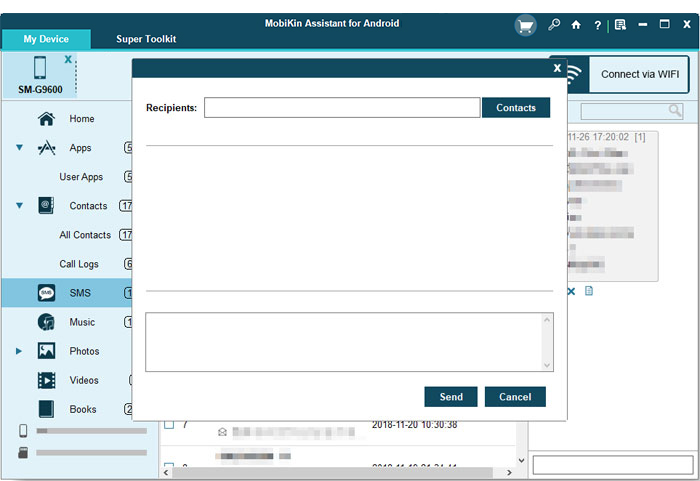Click the Music note icon
700x481 pixels.
[46, 322]
